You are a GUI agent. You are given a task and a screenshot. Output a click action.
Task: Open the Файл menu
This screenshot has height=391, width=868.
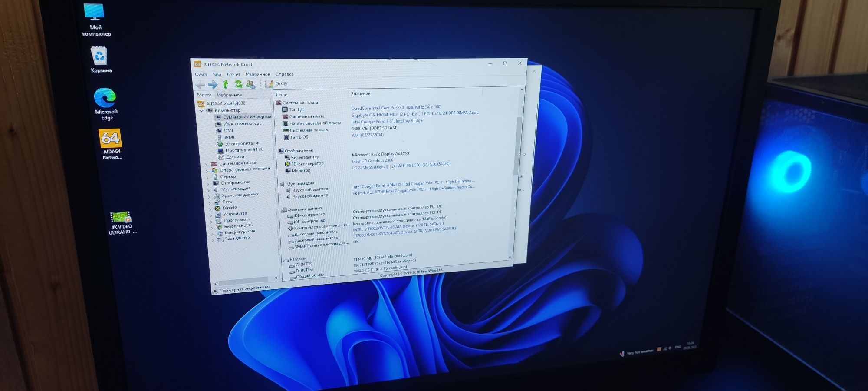pos(201,74)
